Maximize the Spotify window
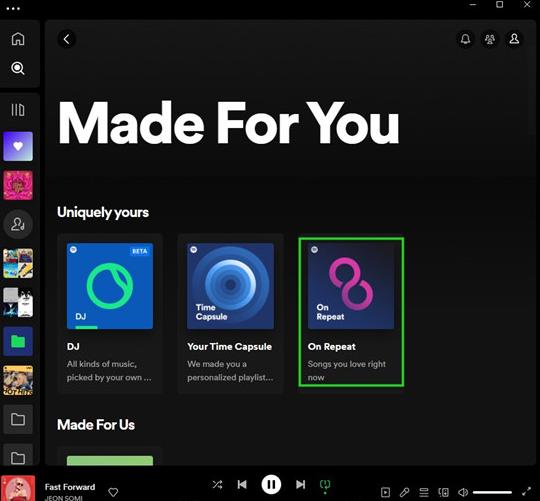The width and height of the screenshot is (540, 501). [499, 4]
